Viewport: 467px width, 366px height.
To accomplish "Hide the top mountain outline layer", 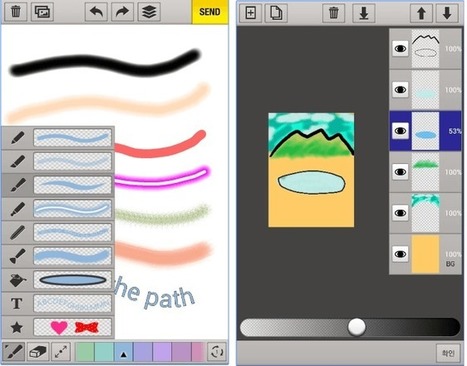I will [x=400, y=49].
